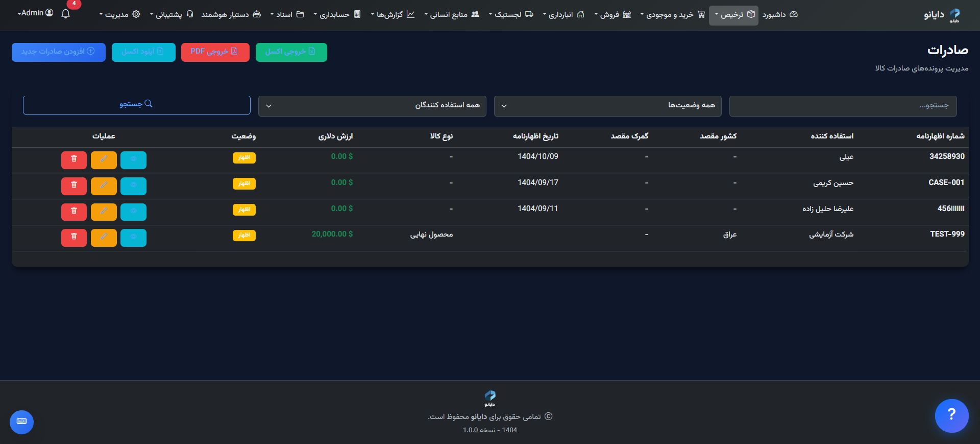The height and width of the screenshot is (444, 980).
Task: Click the اظهار status badge for TEST-999
Action: (x=244, y=236)
